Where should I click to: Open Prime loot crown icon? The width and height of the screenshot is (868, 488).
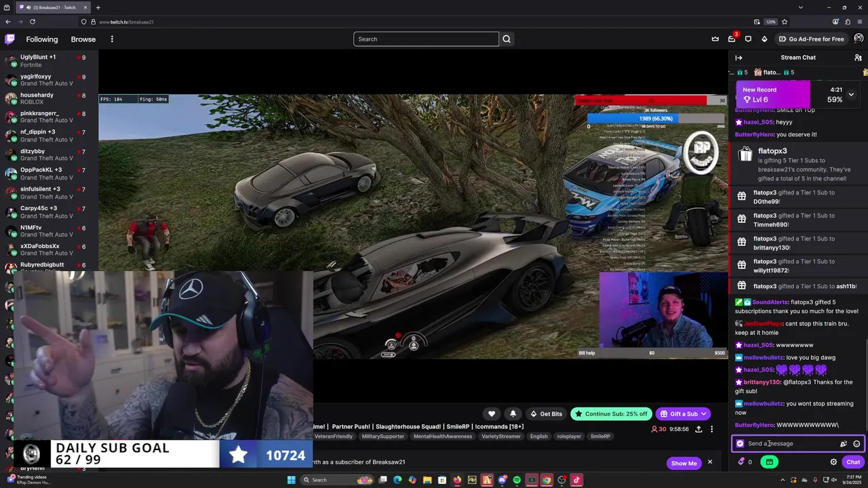pos(715,39)
